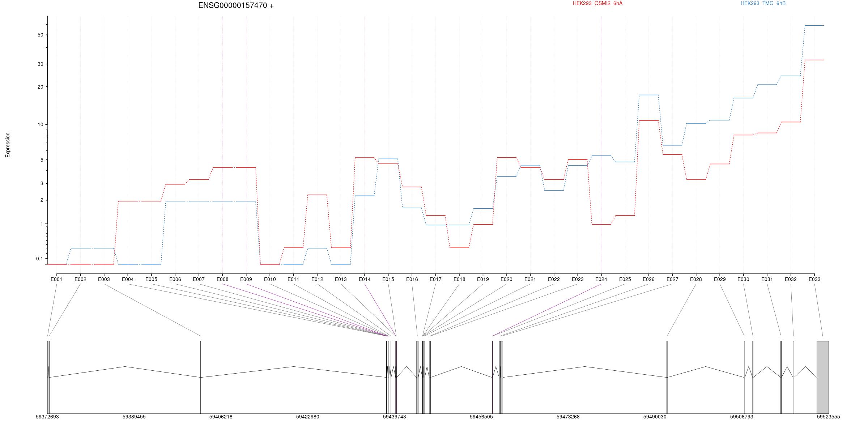Click y-axis tick label 10
The height and width of the screenshot is (434, 868).
click(40, 124)
